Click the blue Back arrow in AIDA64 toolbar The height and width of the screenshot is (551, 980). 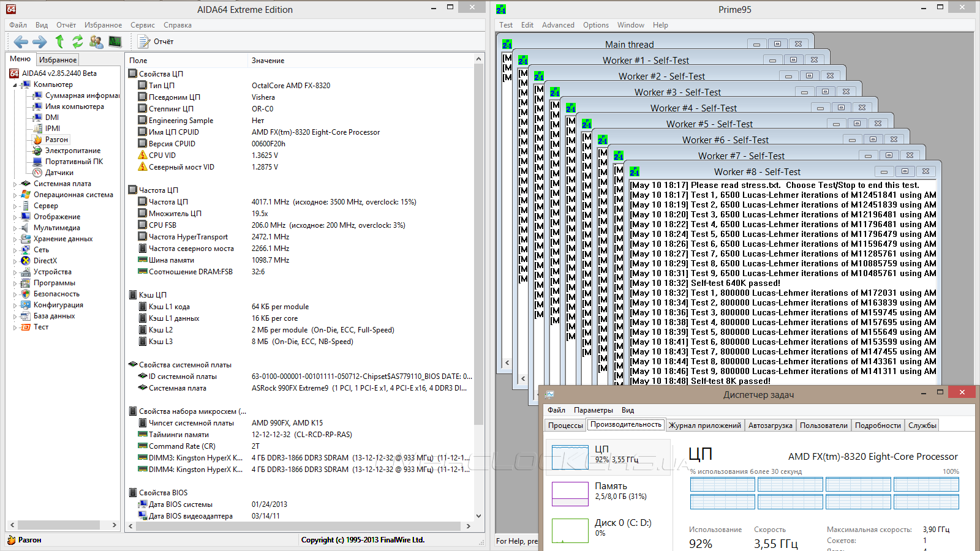click(21, 42)
